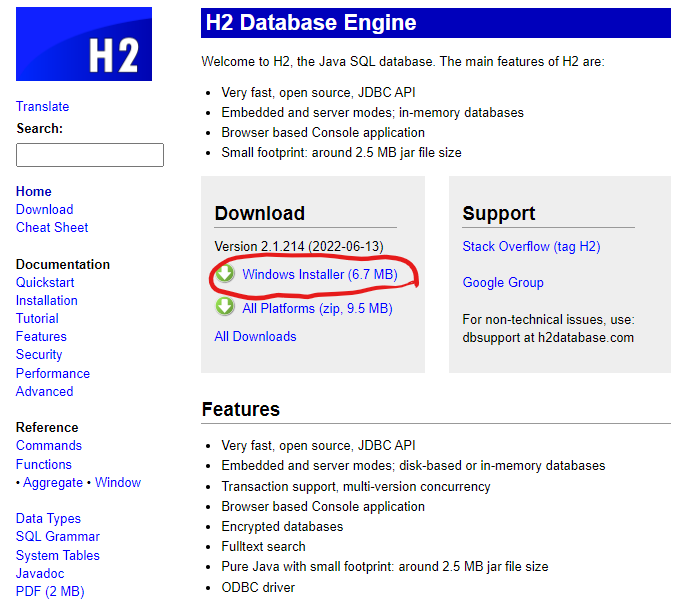The image size is (676, 607).
Task: Click 'Transaction support, multi-version concurrency' text
Action: click(356, 487)
